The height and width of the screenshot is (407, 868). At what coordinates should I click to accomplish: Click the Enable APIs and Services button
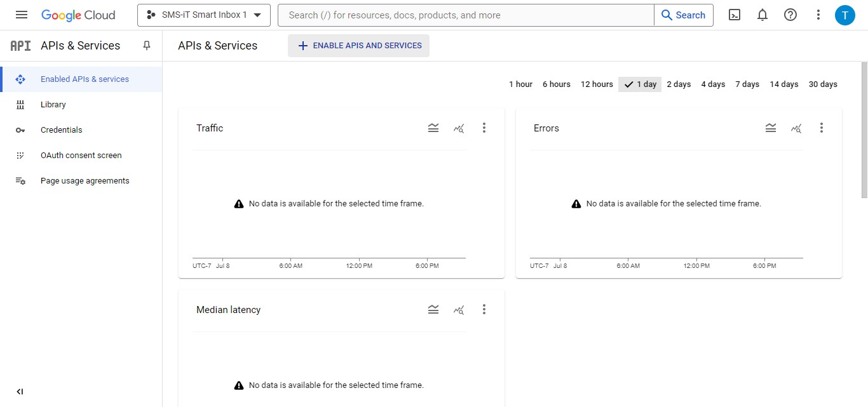point(358,45)
